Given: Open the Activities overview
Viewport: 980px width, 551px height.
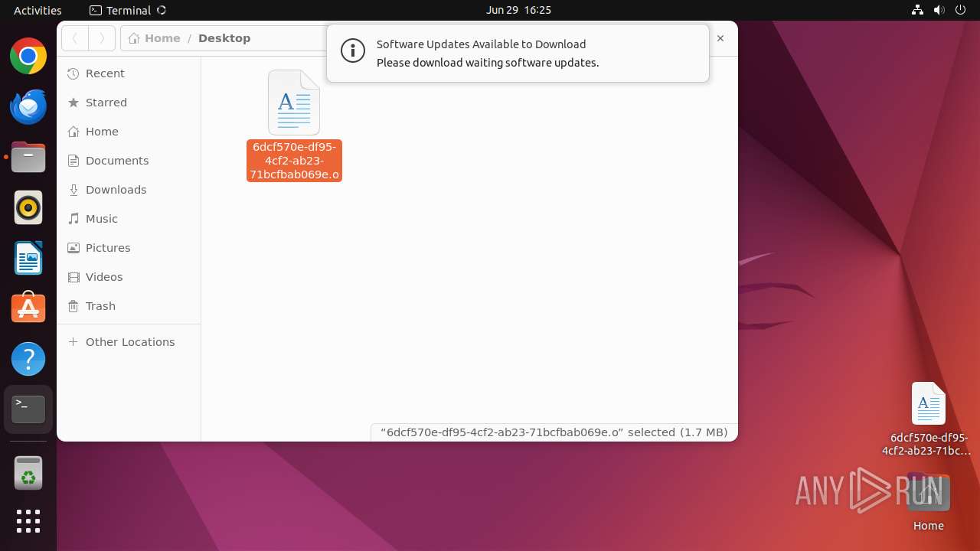Looking at the screenshot, I should 38,10.
